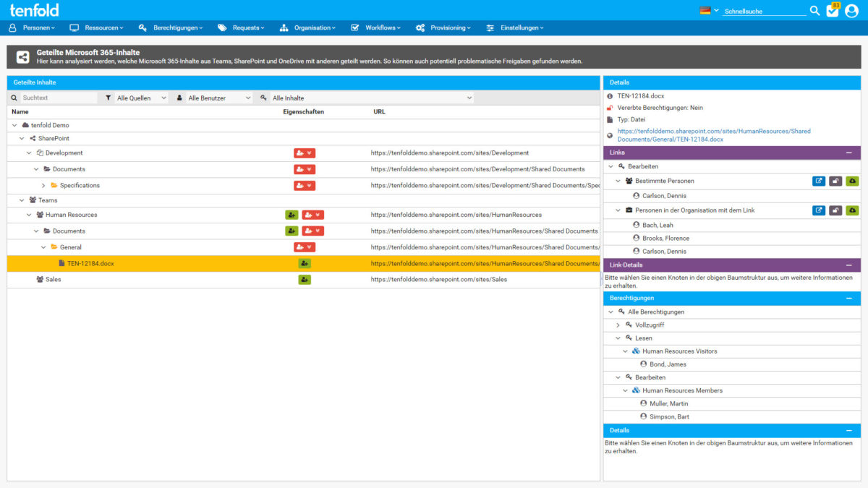The width and height of the screenshot is (868, 488).
Task: Collapse the SharePoint tree node
Action: [22, 138]
